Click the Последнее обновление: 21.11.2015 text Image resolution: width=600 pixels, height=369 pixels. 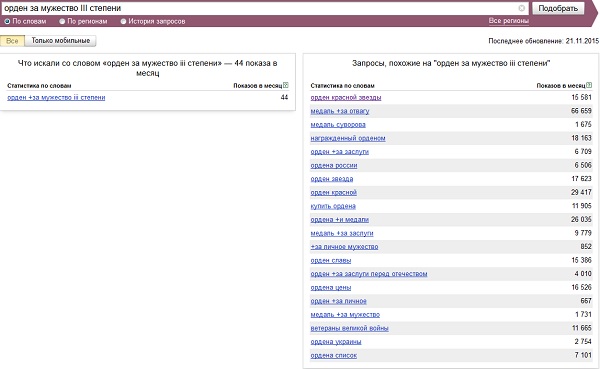click(543, 41)
